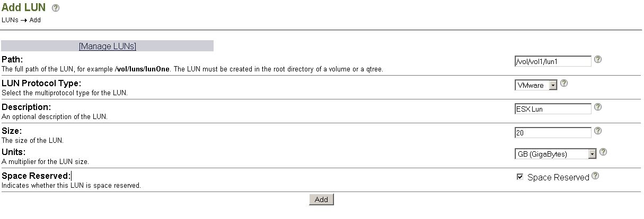Click the Add LUN page heading

tap(23, 8)
